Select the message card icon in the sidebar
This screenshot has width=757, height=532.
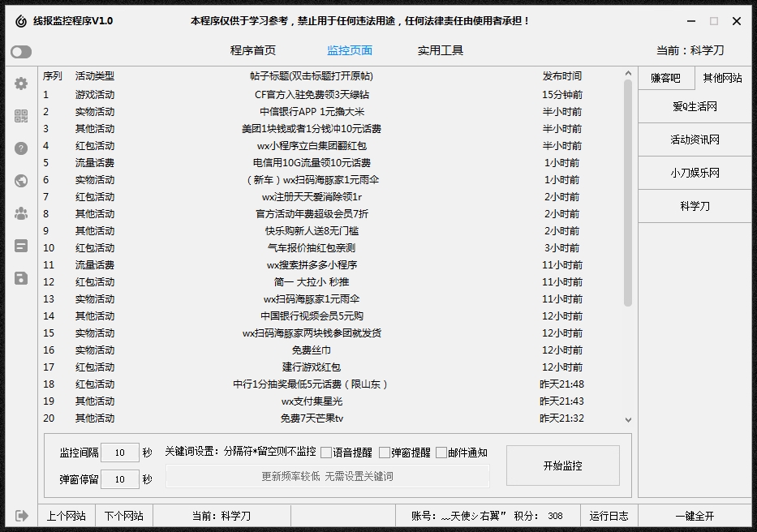[20, 246]
